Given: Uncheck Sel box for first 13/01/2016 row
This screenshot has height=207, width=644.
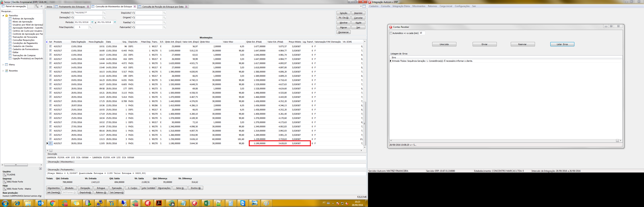Looking at the screenshot, I should [x=50, y=46].
